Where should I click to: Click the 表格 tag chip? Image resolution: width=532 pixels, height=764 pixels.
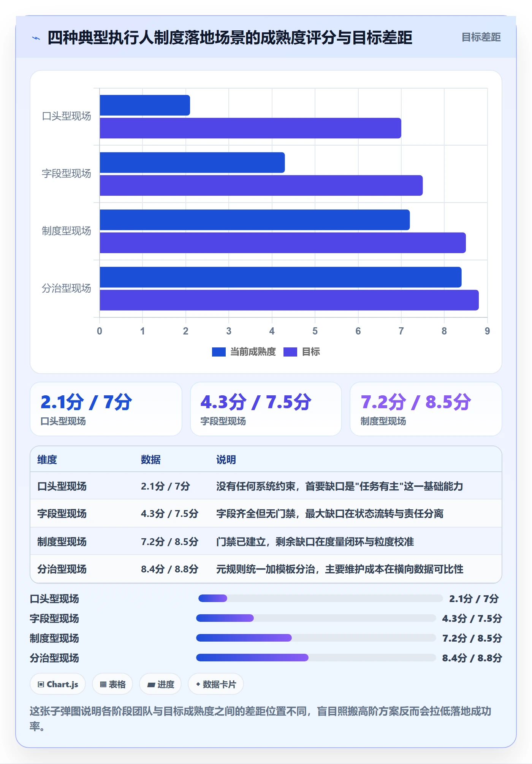point(112,684)
